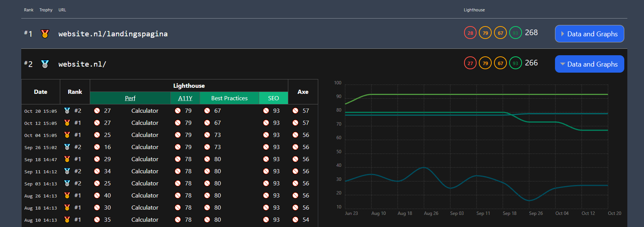
Task: Click the Perf column header
Action: pyautogui.click(x=130, y=98)
